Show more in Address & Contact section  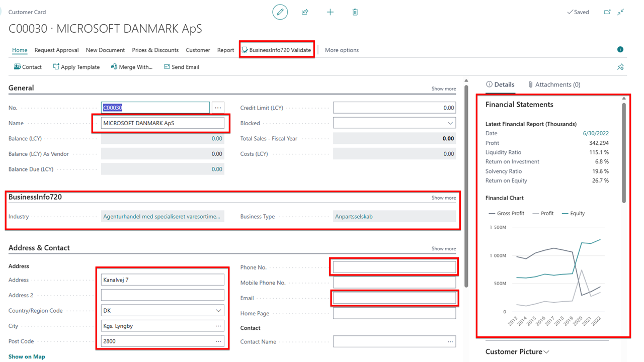(444, 248)
